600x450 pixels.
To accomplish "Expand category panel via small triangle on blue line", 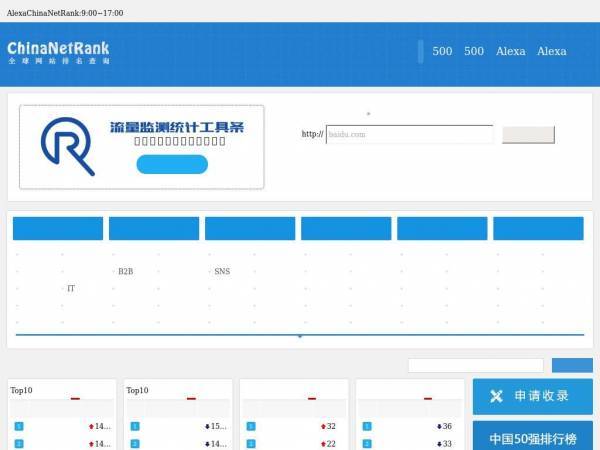I will [300, 337].
